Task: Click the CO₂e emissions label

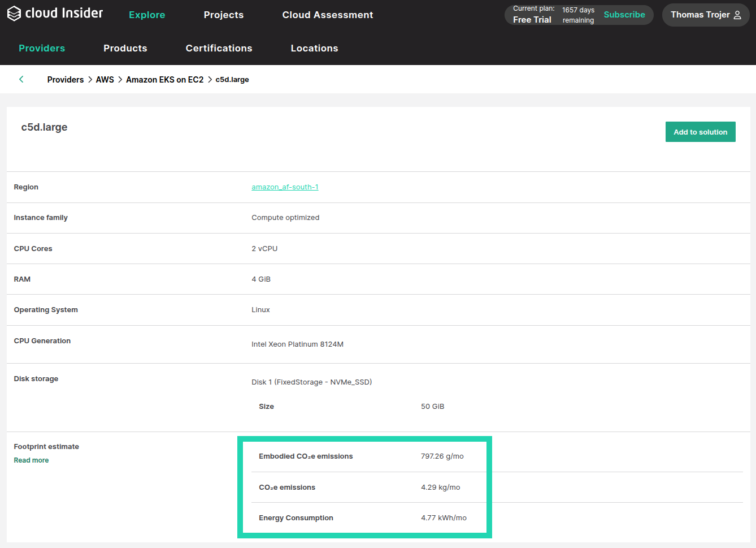Action: (287, 487)
